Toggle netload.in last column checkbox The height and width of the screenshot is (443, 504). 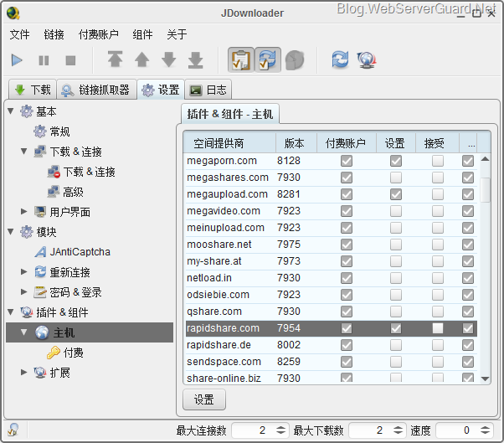(468, 278)
